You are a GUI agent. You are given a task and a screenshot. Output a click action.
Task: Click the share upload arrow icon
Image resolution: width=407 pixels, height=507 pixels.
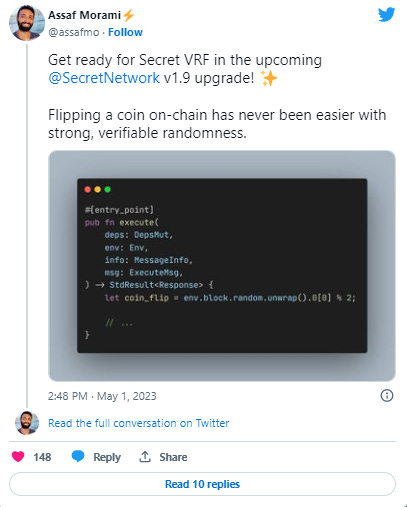click(145, 457)
